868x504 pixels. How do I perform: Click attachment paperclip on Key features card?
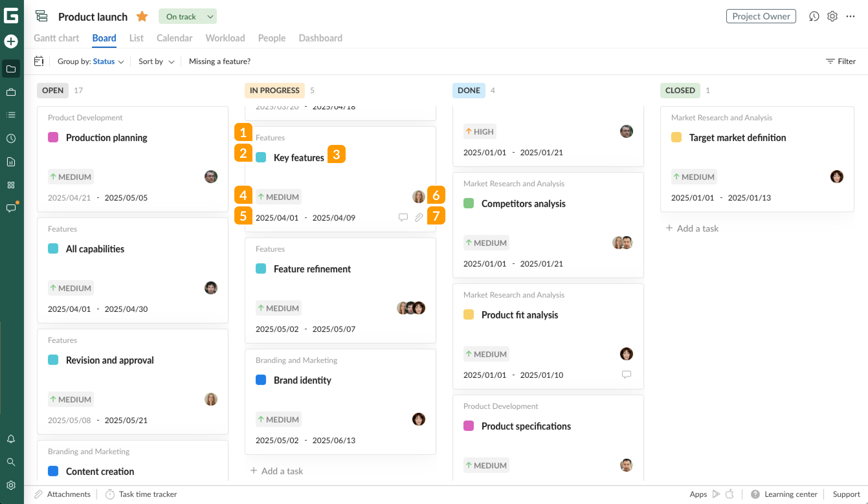(x=418, y=218)
